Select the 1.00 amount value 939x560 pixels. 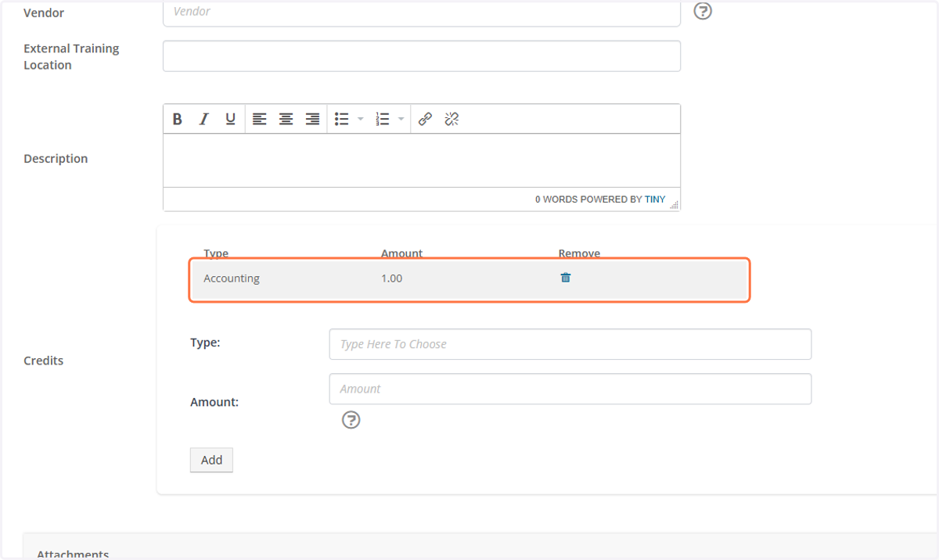pos(392,278)
